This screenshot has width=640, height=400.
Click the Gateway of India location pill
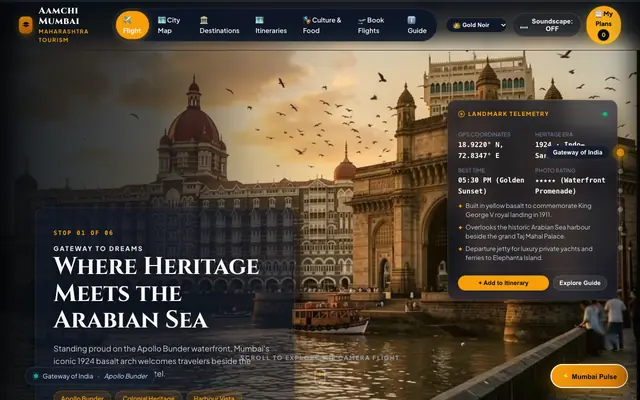coord(90,376)
